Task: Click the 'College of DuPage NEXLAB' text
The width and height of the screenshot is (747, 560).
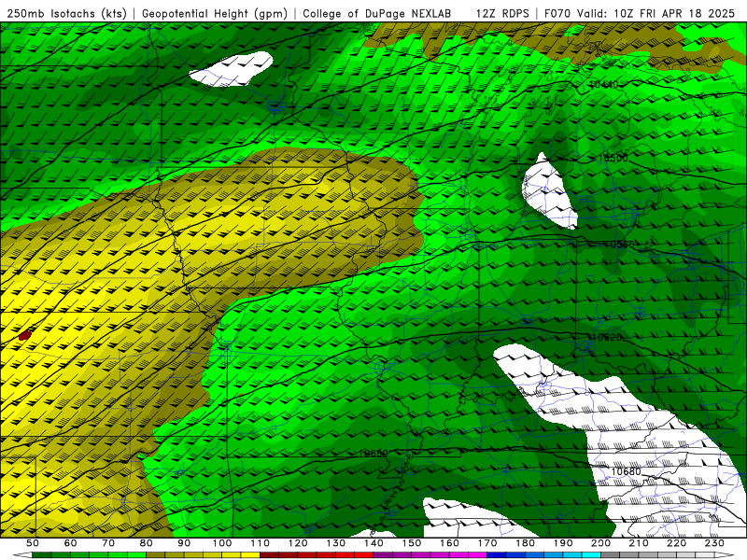Action: 376,13
